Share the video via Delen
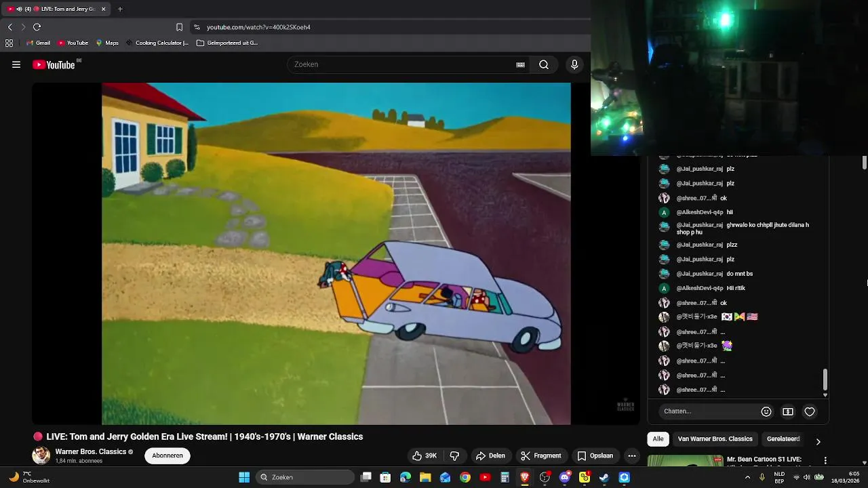This screenshot has width=868, height=488. tap(490, 455)
